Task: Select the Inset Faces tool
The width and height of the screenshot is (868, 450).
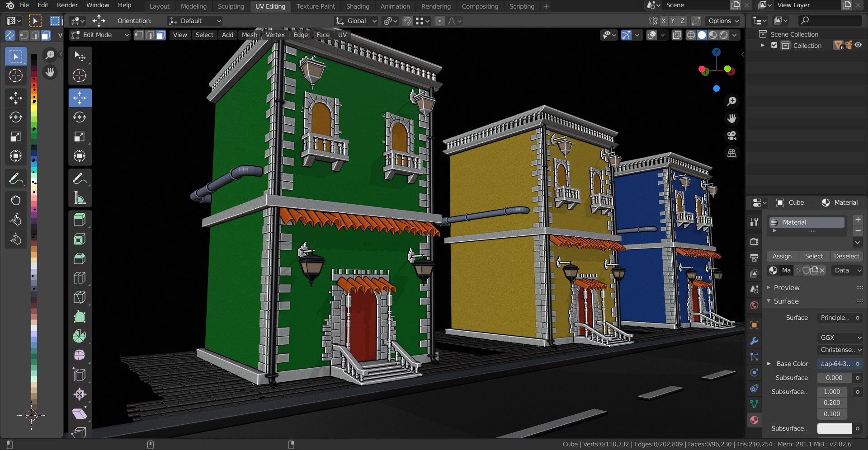Action: point(80,239)
